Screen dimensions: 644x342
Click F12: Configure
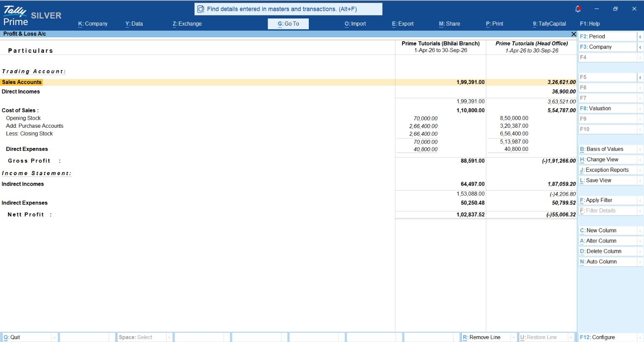pyautogui.click(x=607, y=337)
